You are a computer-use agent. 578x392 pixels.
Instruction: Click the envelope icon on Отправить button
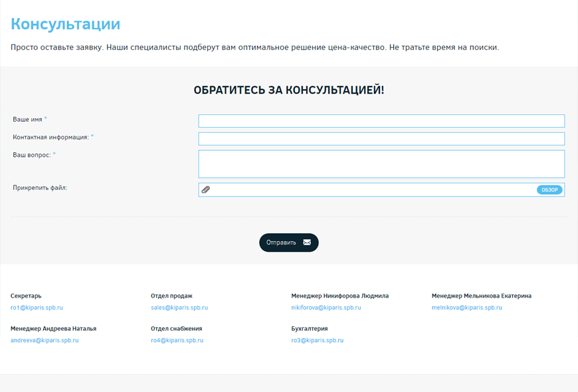(307, 243)
